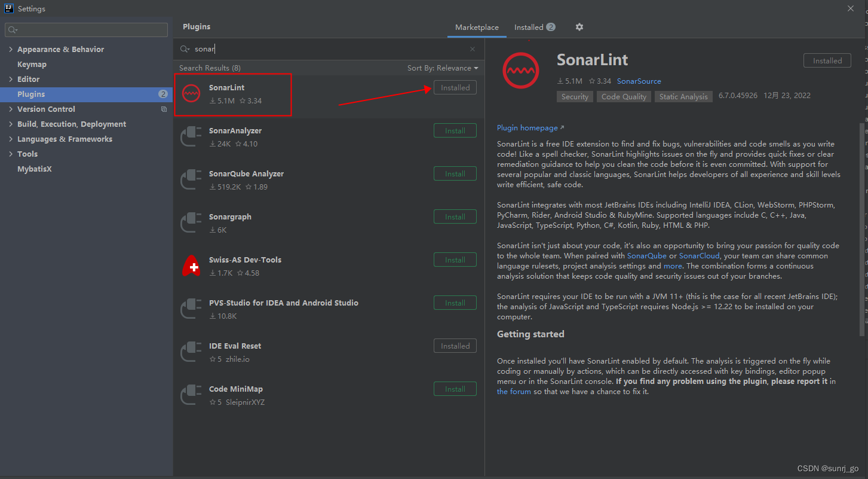
Task: Click the Static Analysis tag
Action: 683,96
